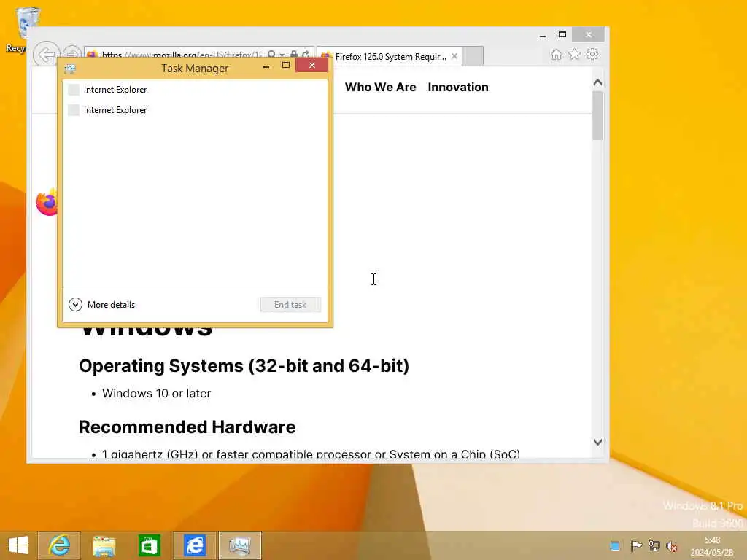Open favorites with the star icon

575,54
